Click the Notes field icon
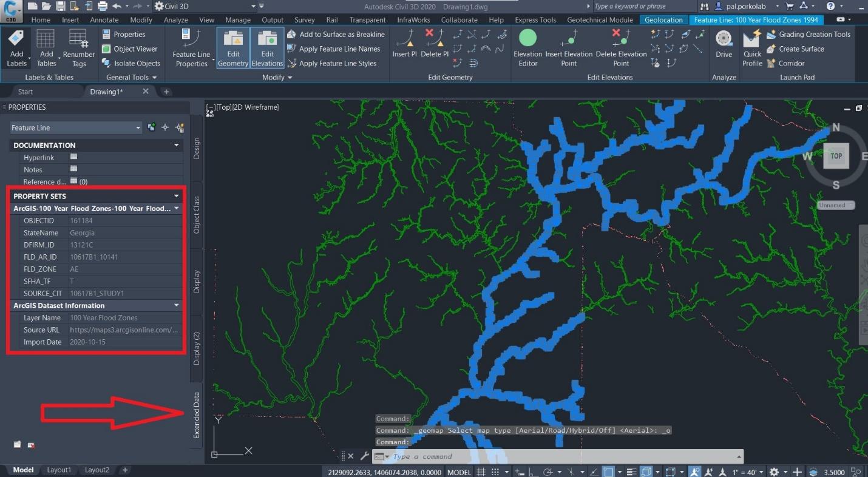 click(73, 169)
